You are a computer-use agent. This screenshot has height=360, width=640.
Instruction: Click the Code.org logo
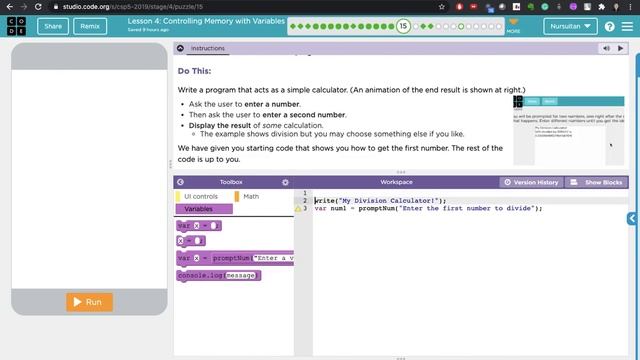tap(16, 26)
